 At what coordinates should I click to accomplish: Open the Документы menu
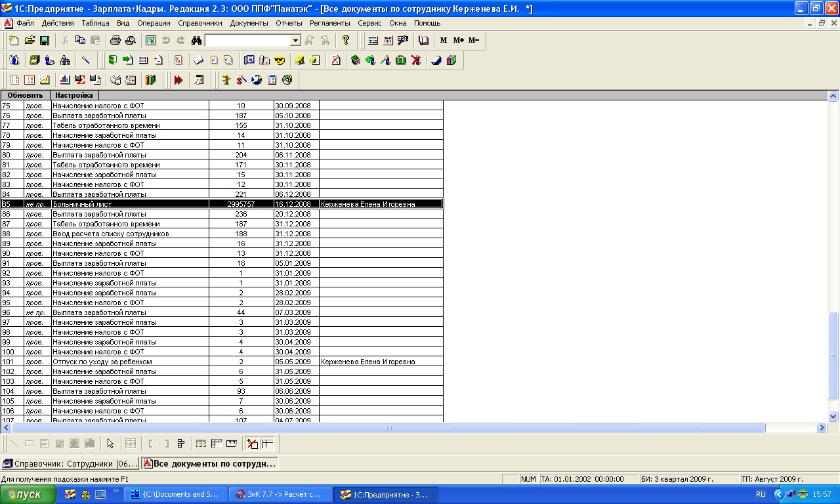(x=249, y=23)
